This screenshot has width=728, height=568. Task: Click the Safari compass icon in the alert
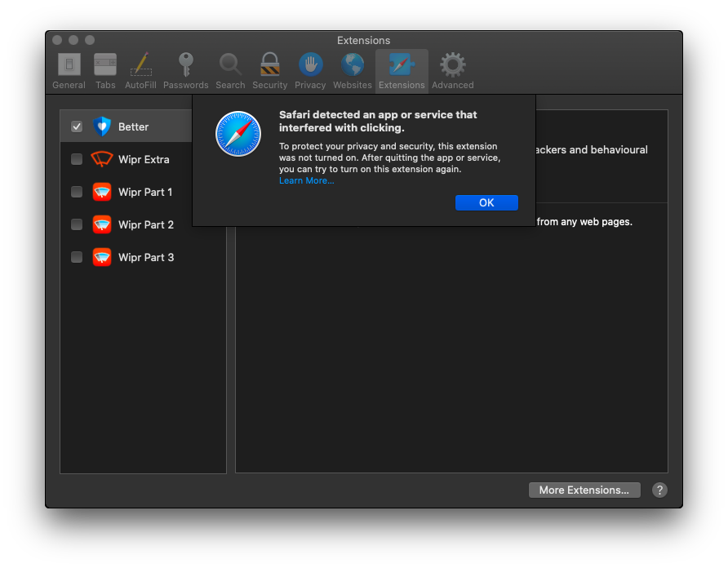pyautogui.click(x=238, y=134)
